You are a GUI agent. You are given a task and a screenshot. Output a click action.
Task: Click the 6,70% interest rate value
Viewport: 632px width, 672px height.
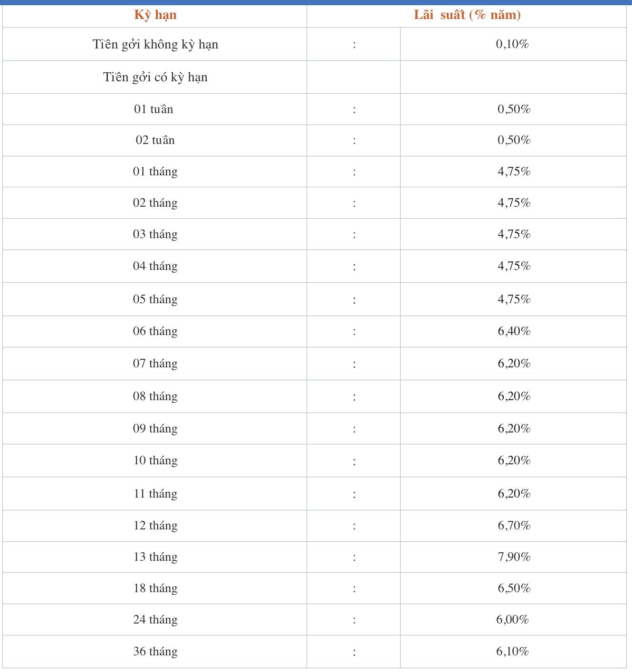tap(514, 525)
